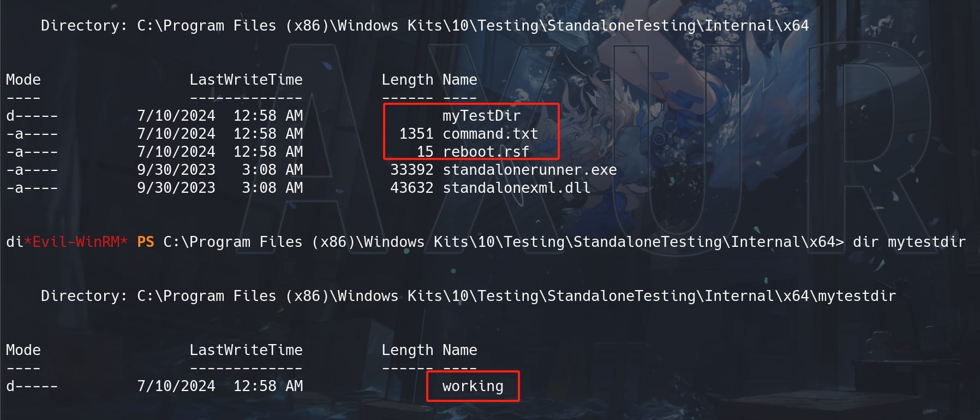
Task: Select the command.txt file entry
Action: pos(490,134)
